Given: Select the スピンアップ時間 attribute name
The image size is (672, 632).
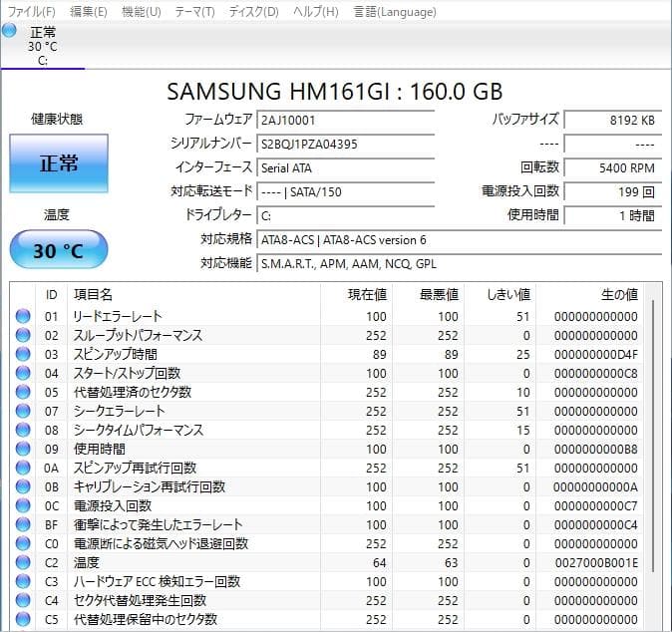Looking at the screenshot, I should pyautogui.click(x=116, y=354).
